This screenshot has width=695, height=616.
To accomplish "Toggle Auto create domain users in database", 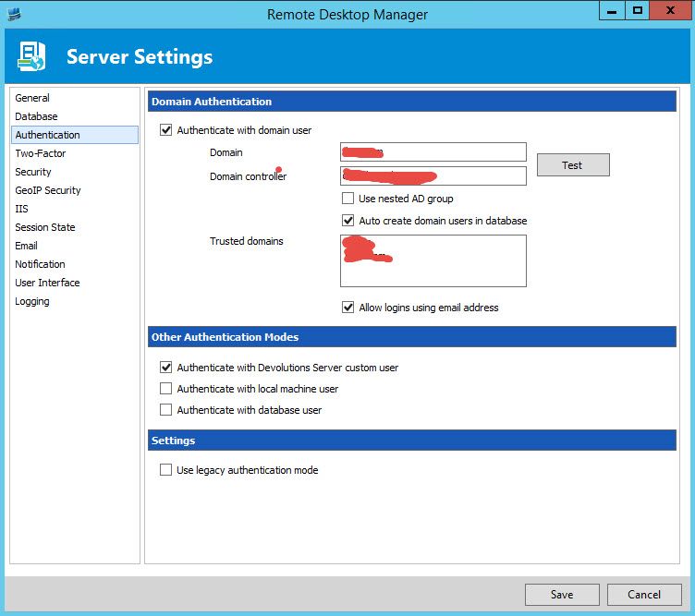I will [x=347, y=220].
